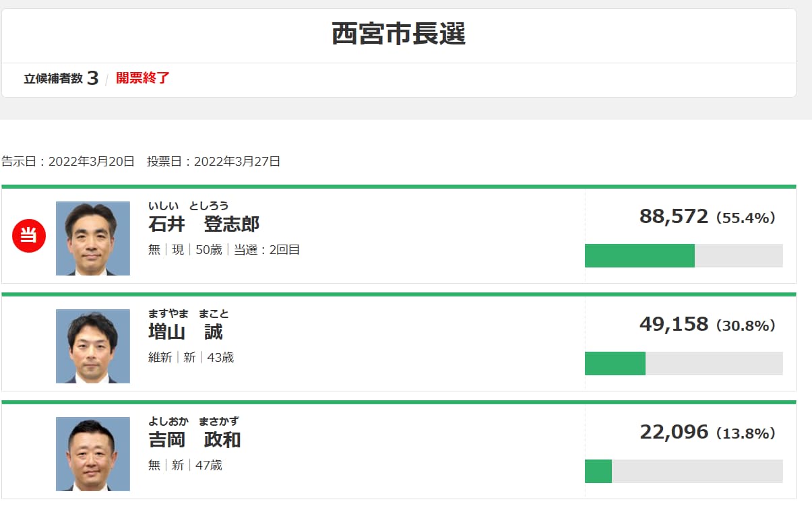Click the 49,158 (30.8%) vote count

coord(707,325)
